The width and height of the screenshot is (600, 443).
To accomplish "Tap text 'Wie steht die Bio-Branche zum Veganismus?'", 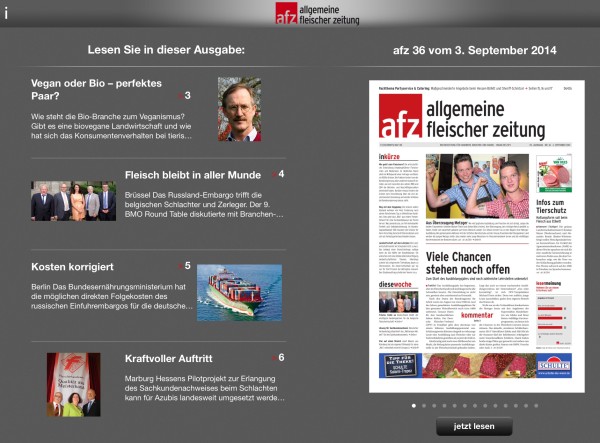I will tap(108, 116).
